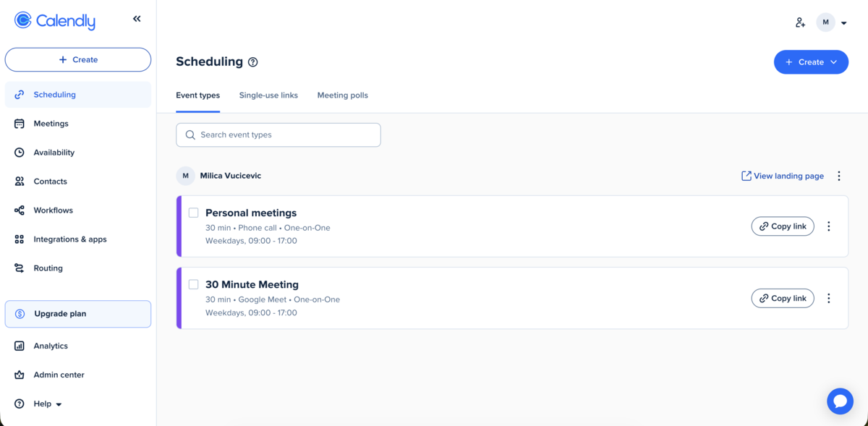Switch to the Single-use links tab
Screen dimensions: 868x426
(268, 95)
